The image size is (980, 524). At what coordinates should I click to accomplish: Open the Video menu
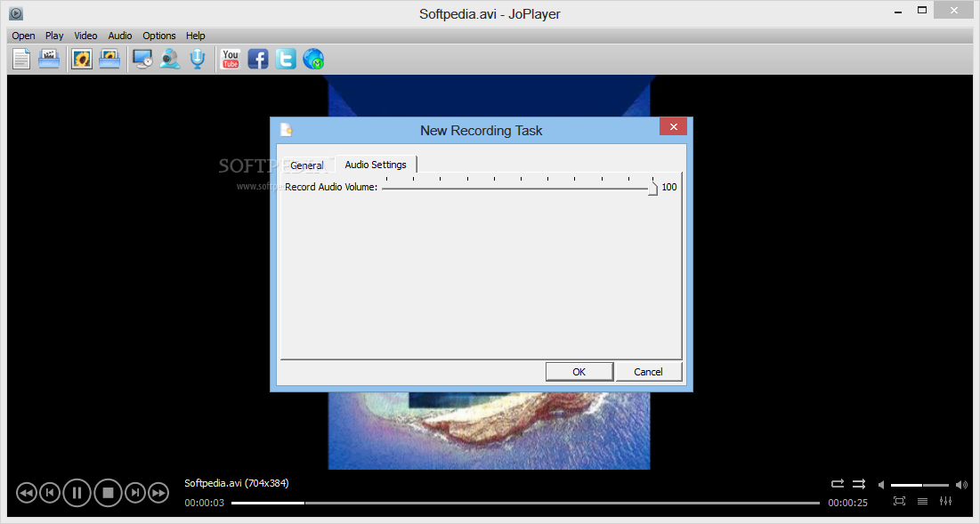pyautogui.click(x=85, y=36)
